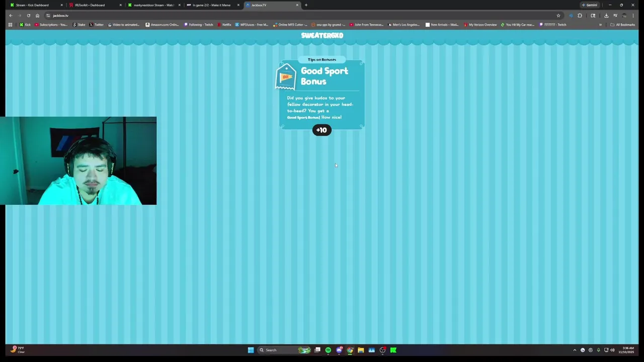Viewport: 644px width, 362px height.
Task: Open Spotify from the taskbar
Action: tap(328, 350)
